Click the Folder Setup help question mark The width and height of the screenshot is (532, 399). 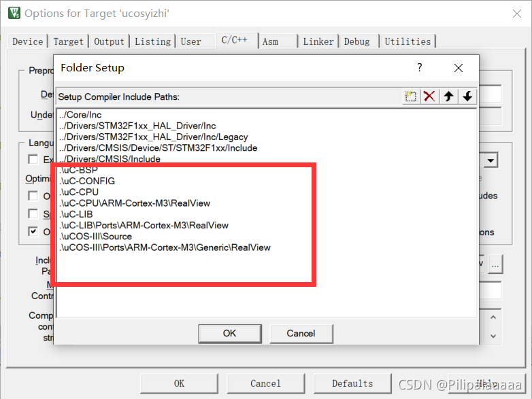pyautogui.click(x=420, y=67)
